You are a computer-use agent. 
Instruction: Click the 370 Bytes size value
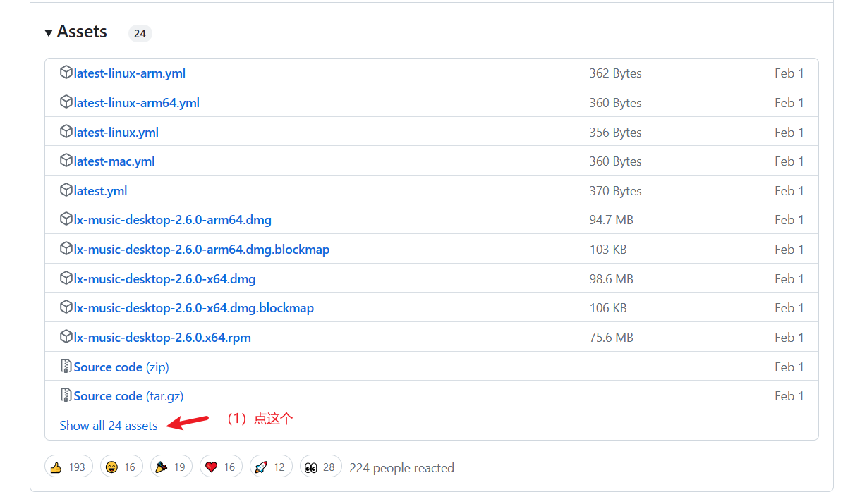coord(616,191)
